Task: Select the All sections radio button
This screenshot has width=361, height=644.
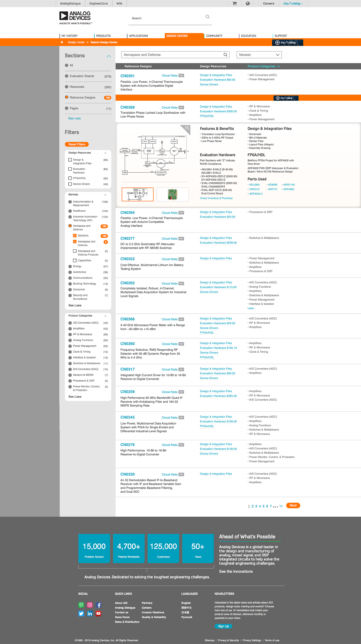Action: click(x=67, y=65)
